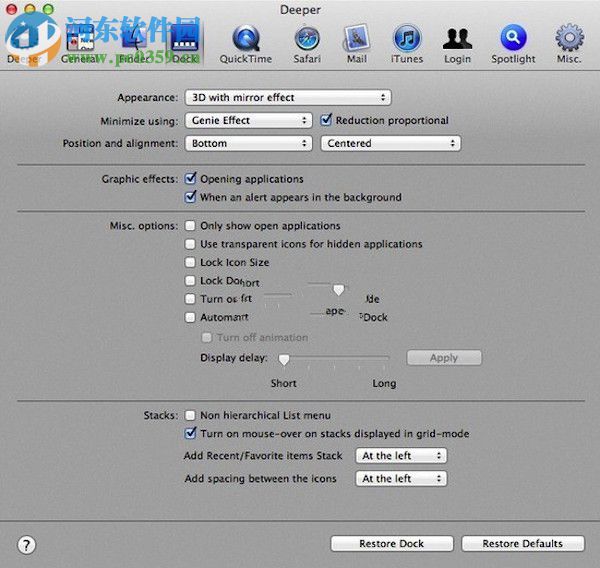Open the Centered alignment dropdown
The image size is (600, 568).
pyautogui.click(x=391, y=144)
